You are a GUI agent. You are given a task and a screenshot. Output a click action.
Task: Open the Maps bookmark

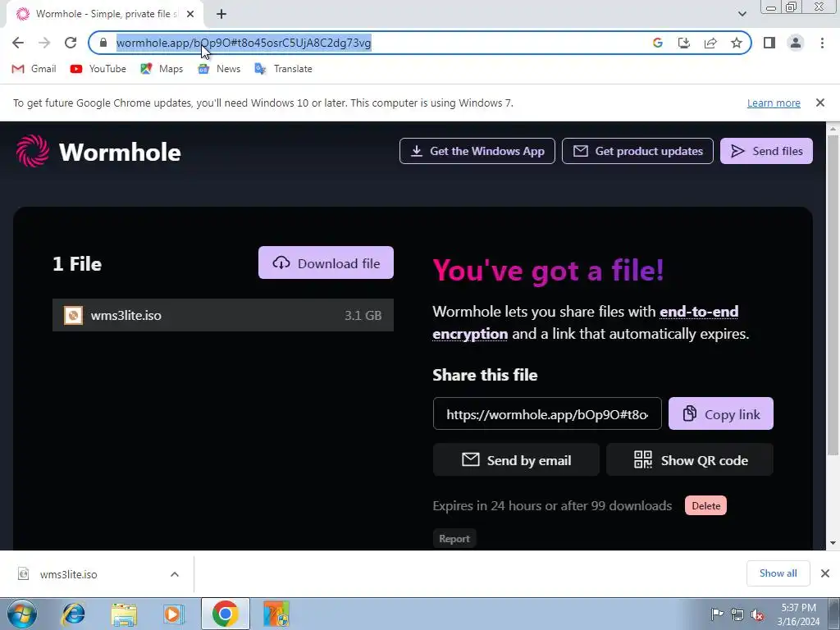click(162, 69)
